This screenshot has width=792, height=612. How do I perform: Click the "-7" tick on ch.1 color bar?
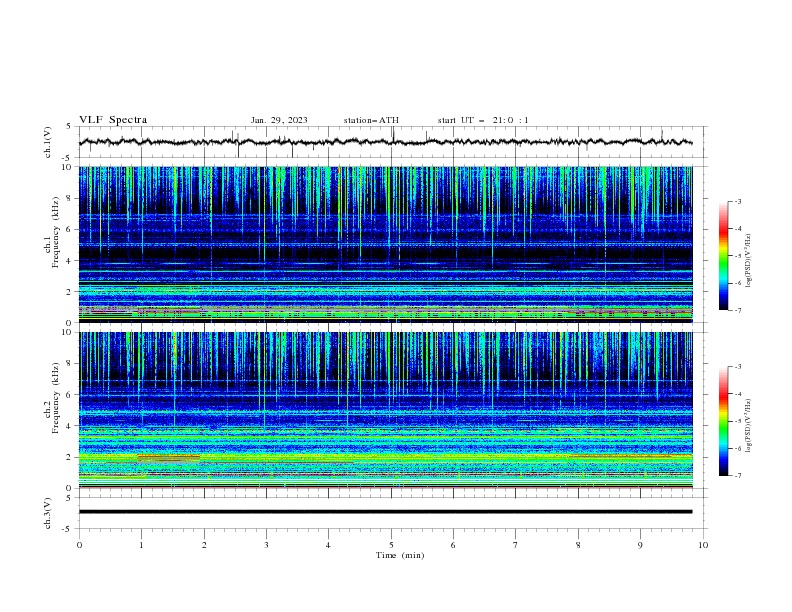coord(737,310)
